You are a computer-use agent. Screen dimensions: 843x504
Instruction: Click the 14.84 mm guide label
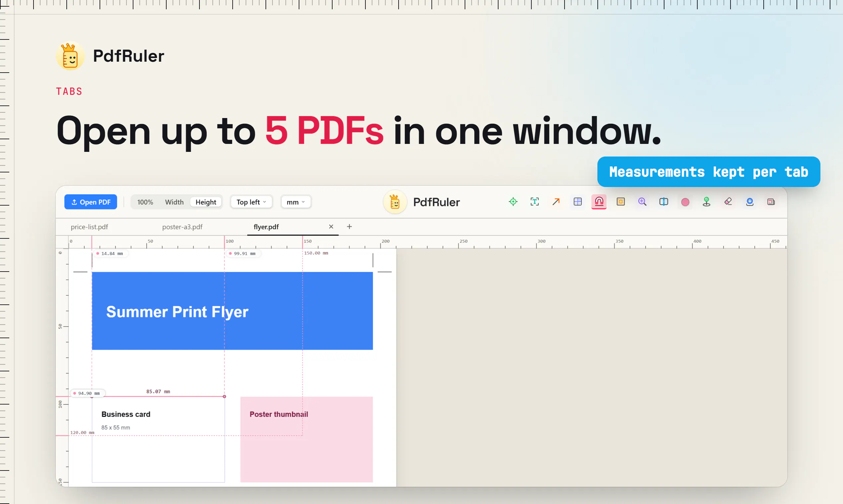click(111, 254)
